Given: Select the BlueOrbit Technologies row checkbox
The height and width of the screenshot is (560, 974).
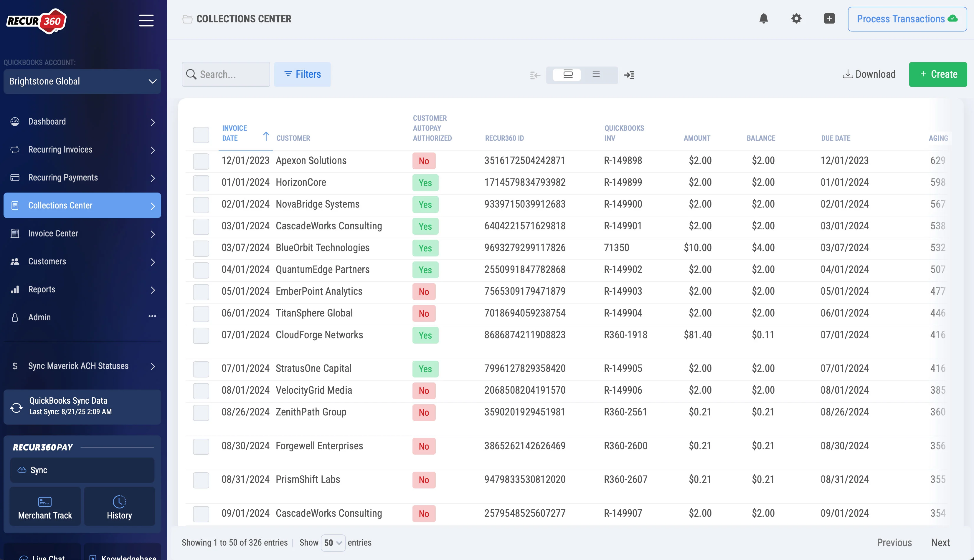Looking at the screenshot, I should (201, 248).
